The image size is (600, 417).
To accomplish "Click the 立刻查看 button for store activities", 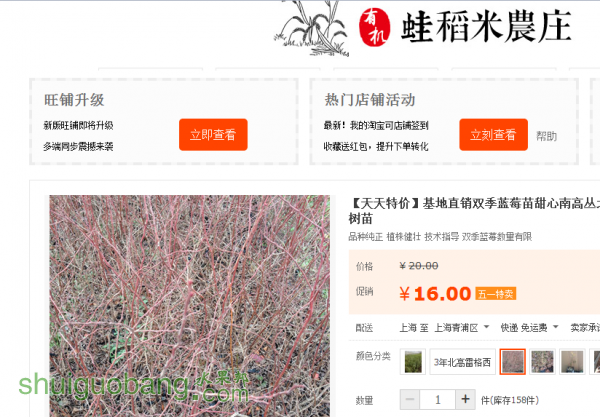I will coord(493,135).
